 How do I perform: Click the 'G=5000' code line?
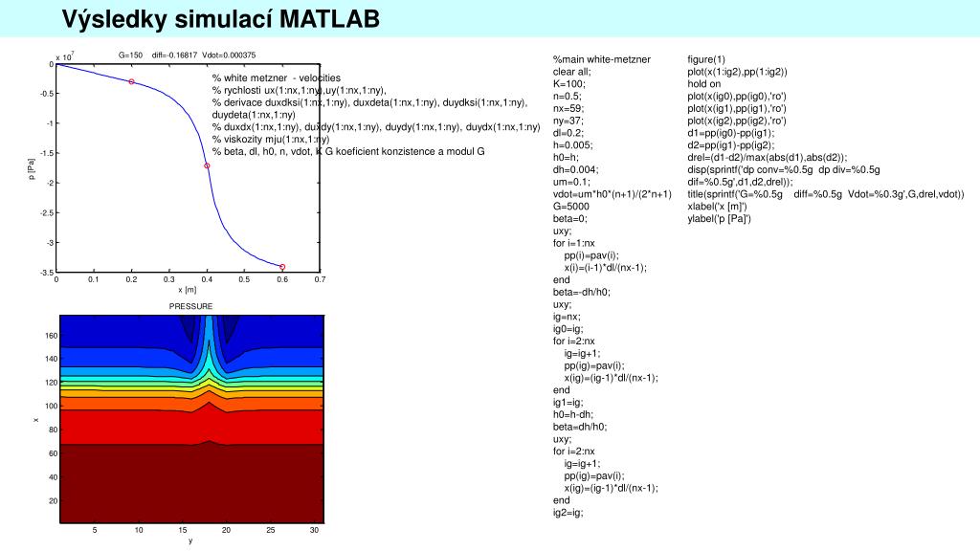click(x=570, y=207)
